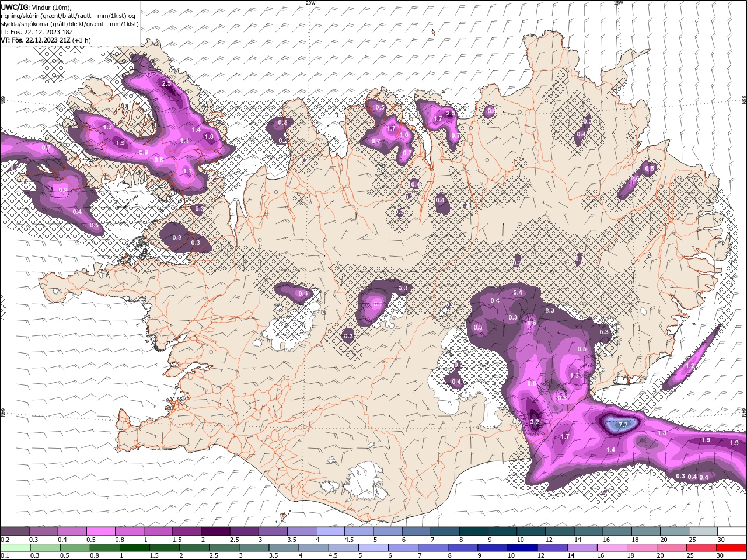Select purple scale swatch between 0.8 and 1
This screenshot has height=560, width=747.
[129, 531]
